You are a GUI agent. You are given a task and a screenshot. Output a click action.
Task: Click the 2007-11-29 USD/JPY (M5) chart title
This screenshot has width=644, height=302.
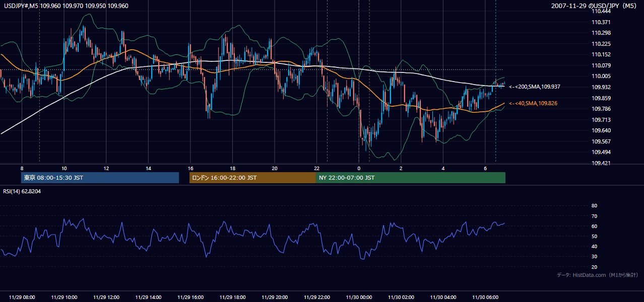tap(594, 6)
